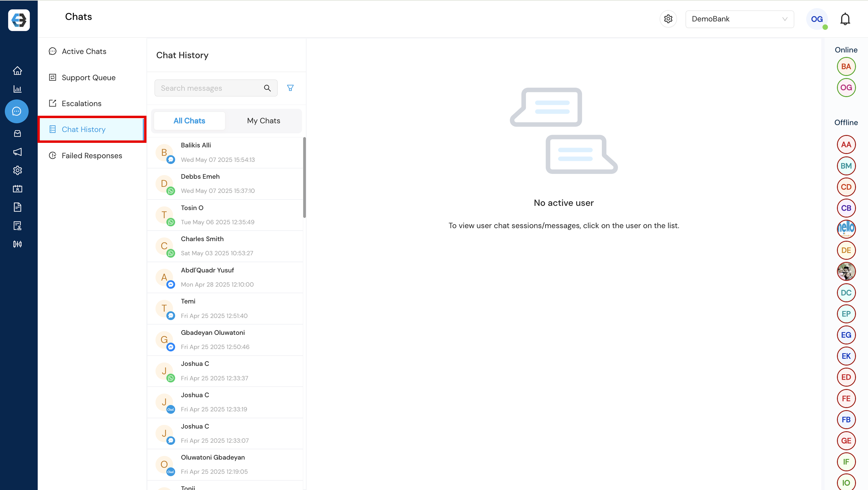
Task: Select the ED offline agent avatar
Action: 846,377
